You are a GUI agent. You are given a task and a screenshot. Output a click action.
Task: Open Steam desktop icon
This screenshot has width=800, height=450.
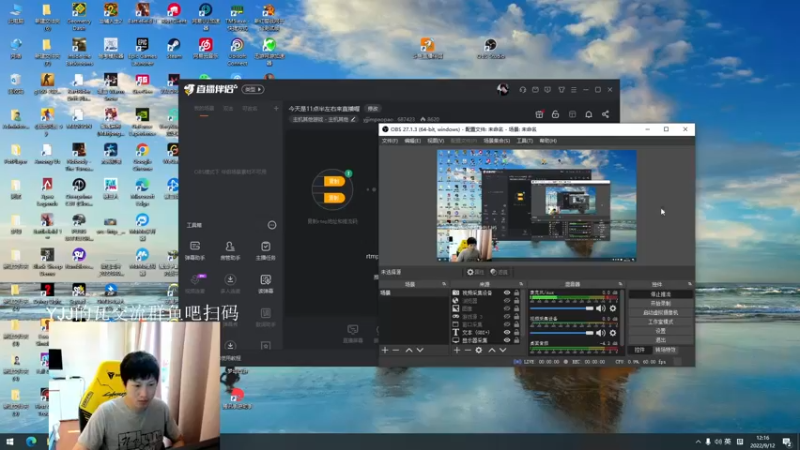(x=174, y=48)
